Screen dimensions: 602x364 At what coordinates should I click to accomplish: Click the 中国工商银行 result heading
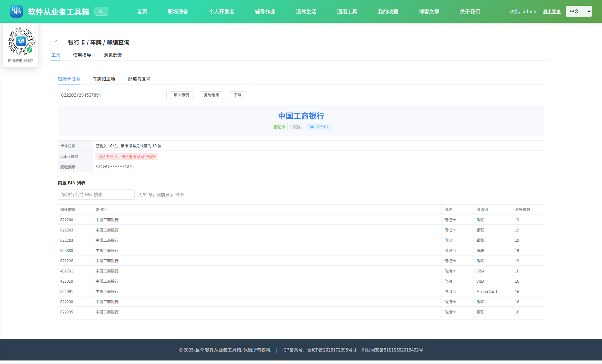coord(301,116)
